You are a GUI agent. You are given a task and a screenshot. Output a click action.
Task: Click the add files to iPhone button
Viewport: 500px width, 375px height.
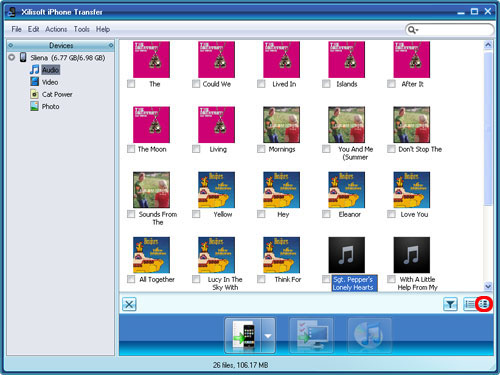(x=243, y=335)
